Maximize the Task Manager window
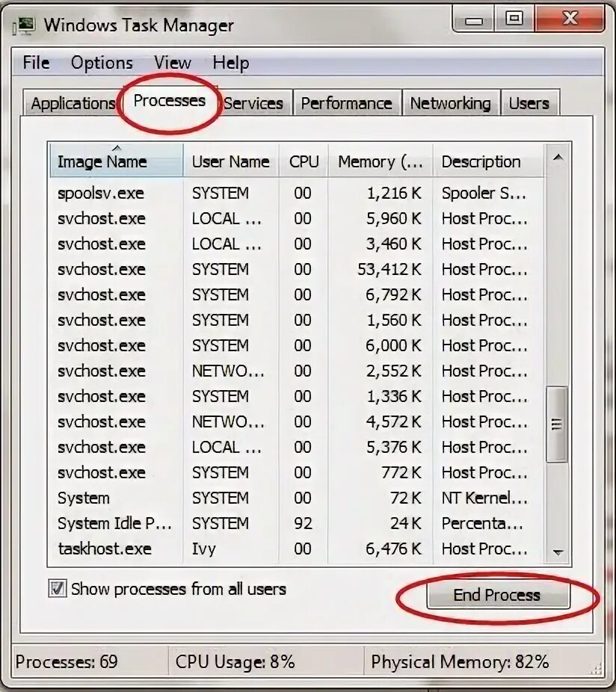This screenshot has width=616, height=692. click(514, 19)
